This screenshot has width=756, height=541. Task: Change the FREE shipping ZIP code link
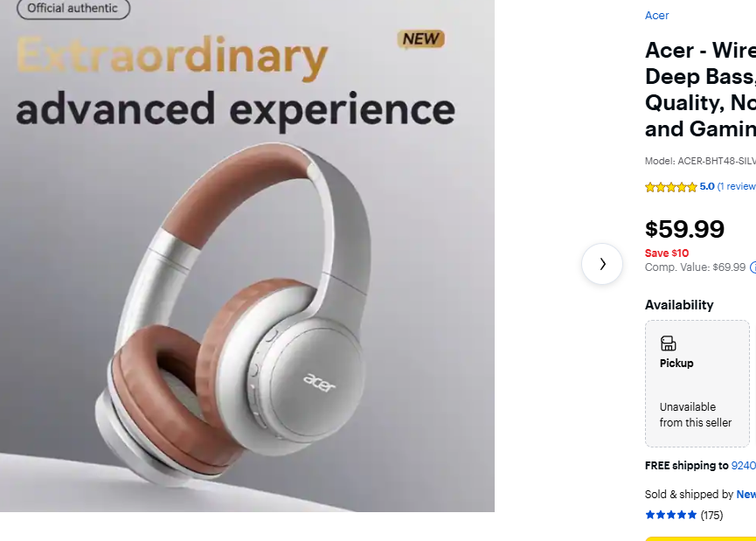click(744, 466)
